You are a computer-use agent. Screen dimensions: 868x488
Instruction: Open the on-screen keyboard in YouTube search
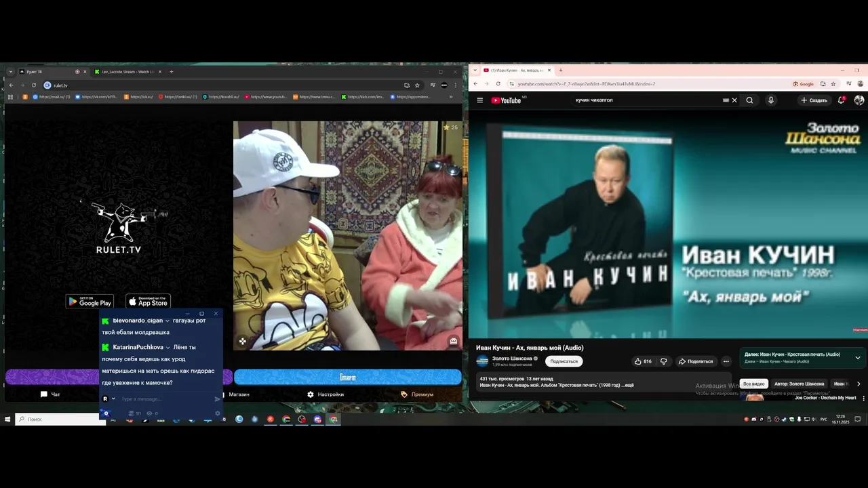pyautogui.click(x=726, y=100)
